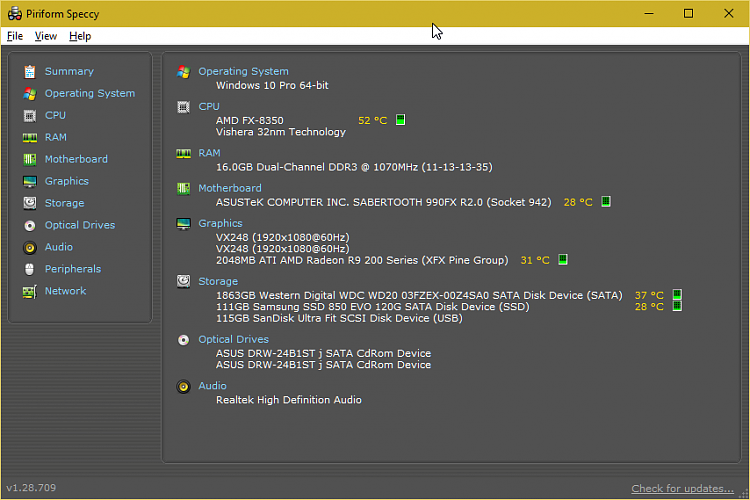Screen dimensions: 750x500
Task: Open the Storage label in sidebar
Action: click(x=65, y=203)
